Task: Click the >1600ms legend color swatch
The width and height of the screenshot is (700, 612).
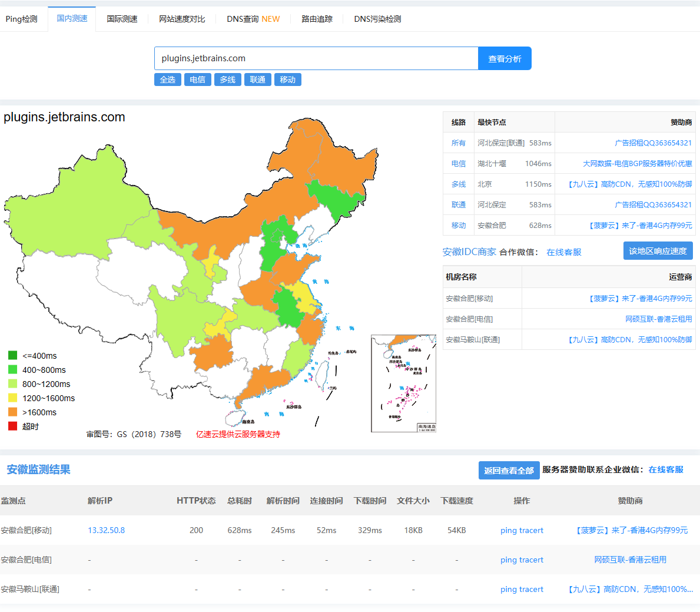Action: [x=12, y=412]
